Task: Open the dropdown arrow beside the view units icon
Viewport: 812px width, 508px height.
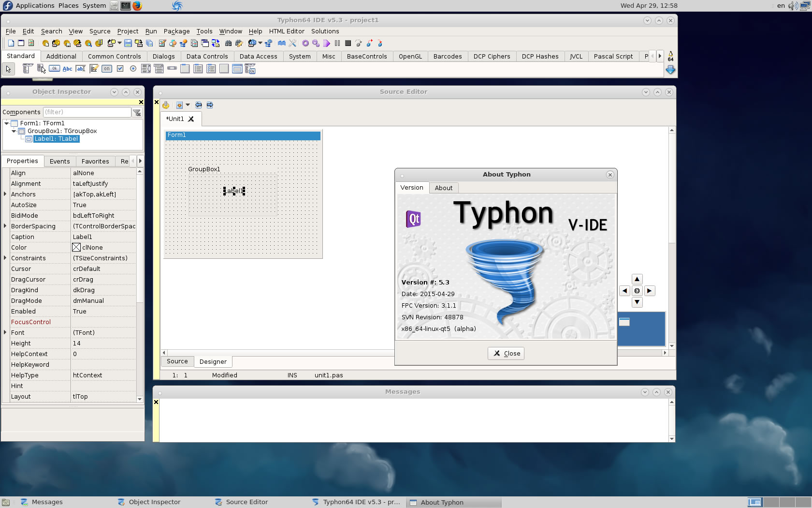Action: point(119,43)
